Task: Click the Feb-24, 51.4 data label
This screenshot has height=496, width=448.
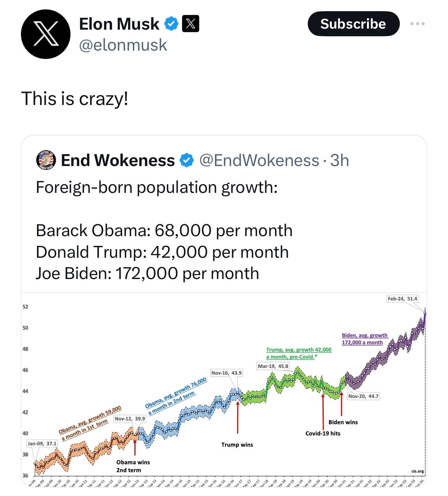Action: (x=402, y=299)
